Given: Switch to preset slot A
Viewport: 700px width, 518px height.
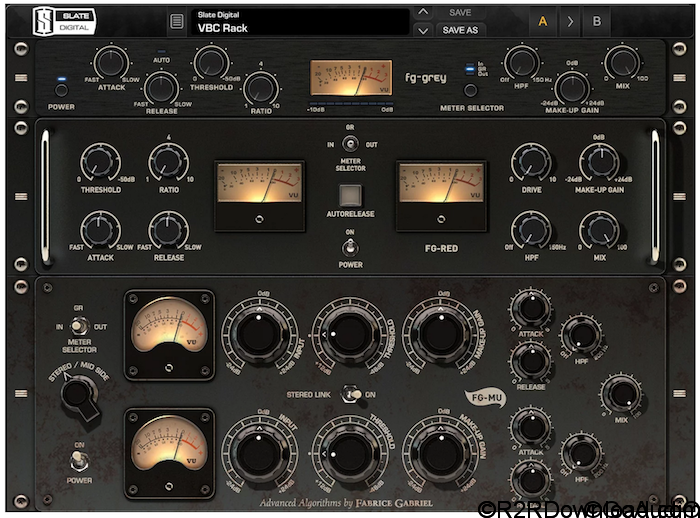Looking at the screenshot, I should [x=543, y=21].
